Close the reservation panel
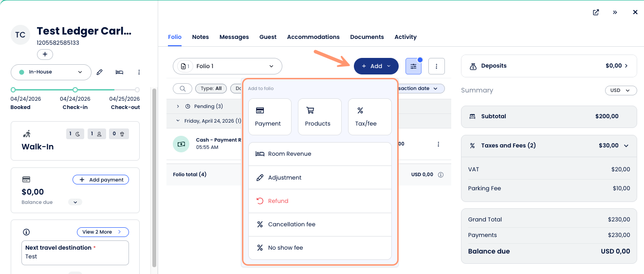The image size is (644, 274). click(635, 13)
